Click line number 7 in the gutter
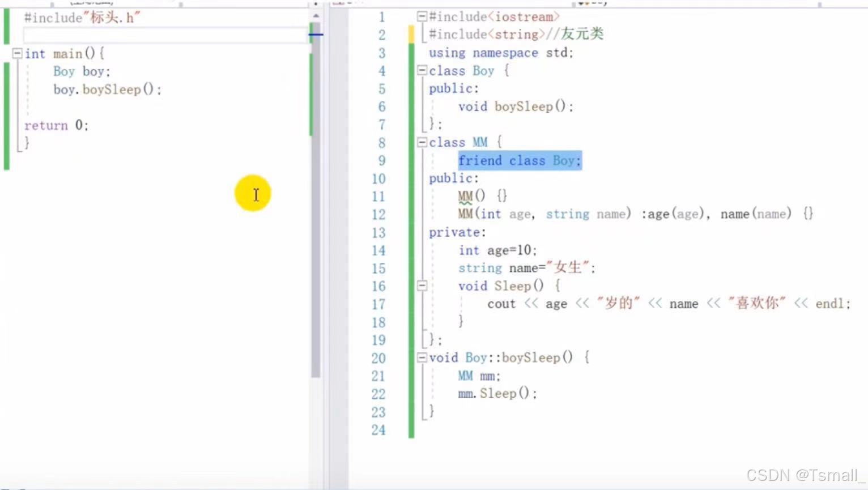This screenshot has width=868, height=490. tap(381, 125)
